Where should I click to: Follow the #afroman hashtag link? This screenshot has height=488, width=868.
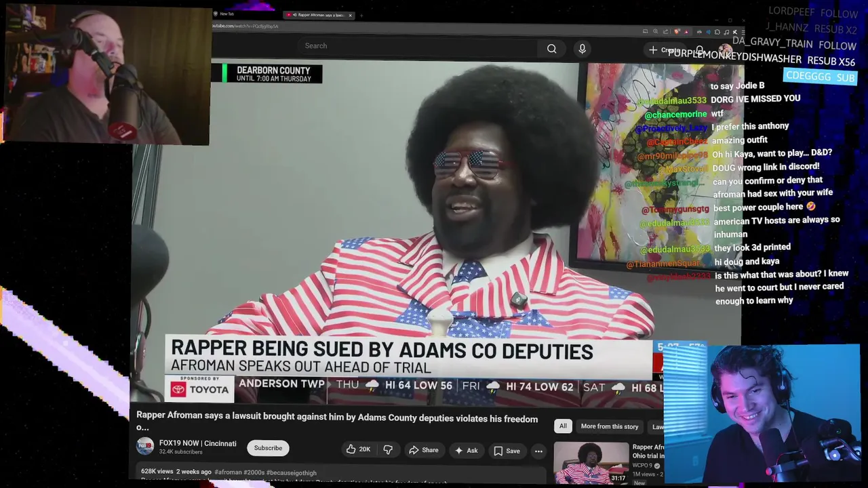tap(227, 472)
